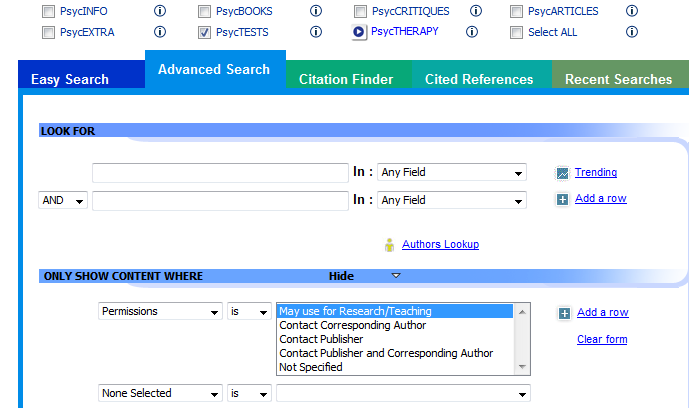The height and width of the screenshot is (408, 689).
Task: Open the 'is' dropdown beside Permissions
Action: pyautogui.click(x=249, y=311)
